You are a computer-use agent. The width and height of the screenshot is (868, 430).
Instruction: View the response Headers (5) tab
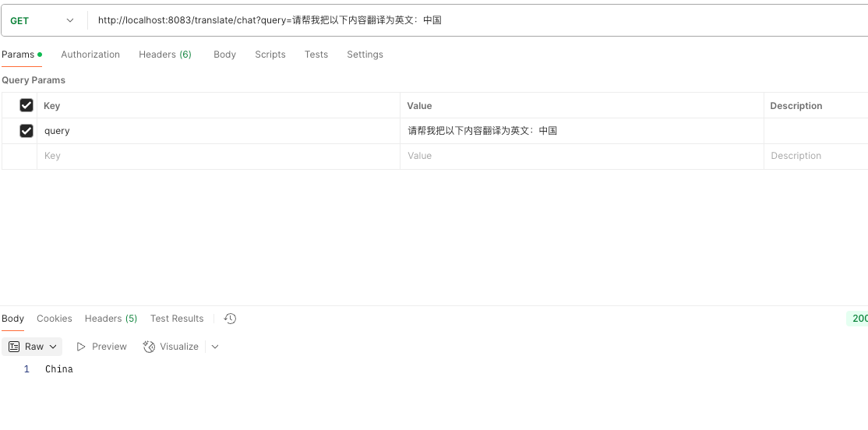(x=111, y=319)
